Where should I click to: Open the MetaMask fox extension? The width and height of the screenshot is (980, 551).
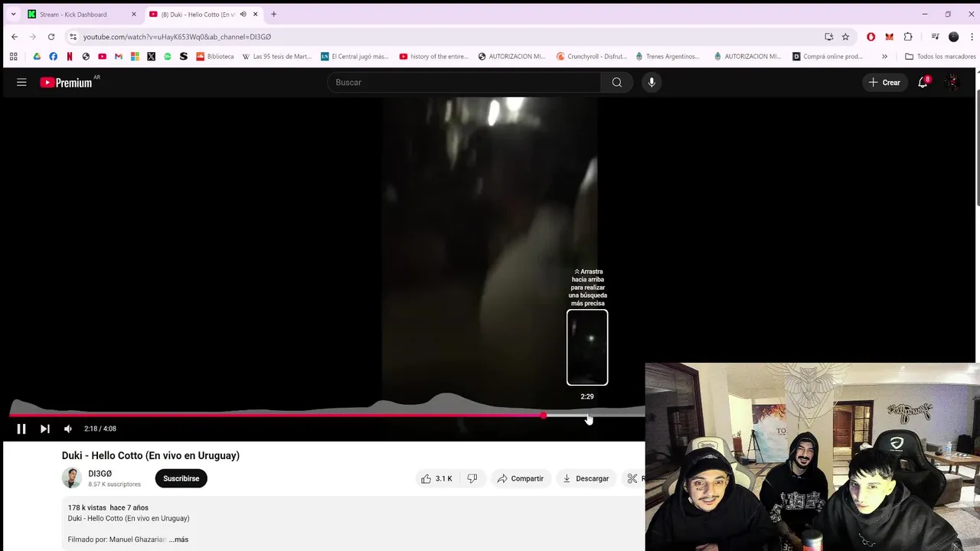(889, 37)
